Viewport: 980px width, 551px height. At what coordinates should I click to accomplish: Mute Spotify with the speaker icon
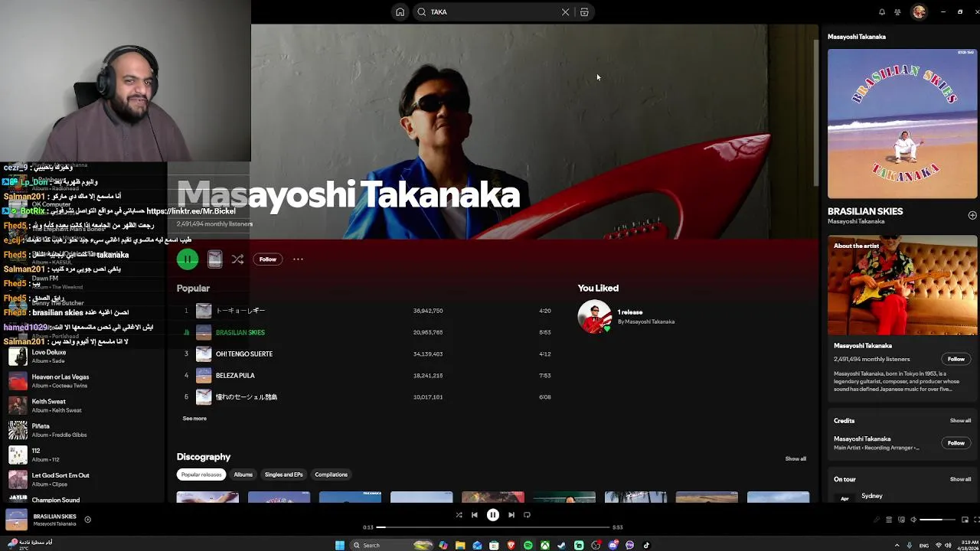[913, 520]
